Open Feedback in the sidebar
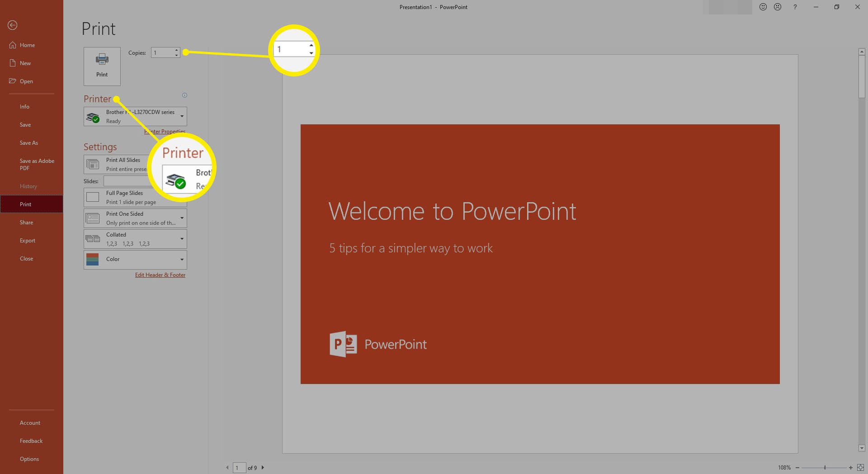This screenshot has width=868, height=474. pyautogui.click(x=32, y=441)
